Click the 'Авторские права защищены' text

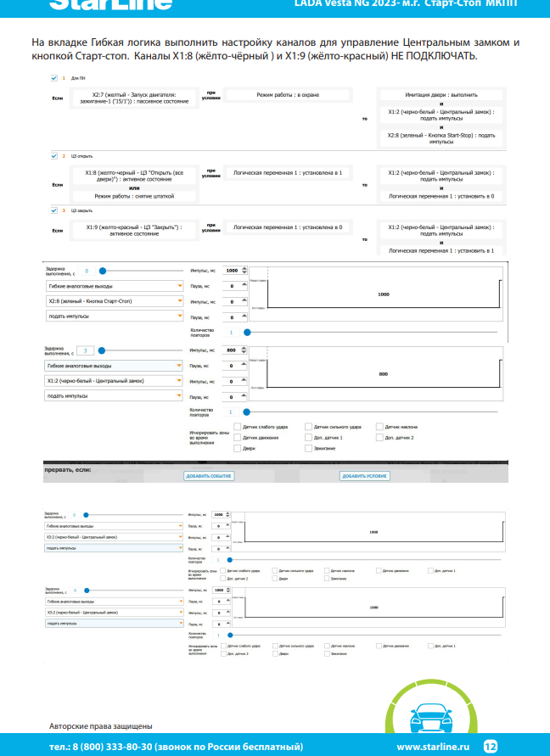point(101,726)
